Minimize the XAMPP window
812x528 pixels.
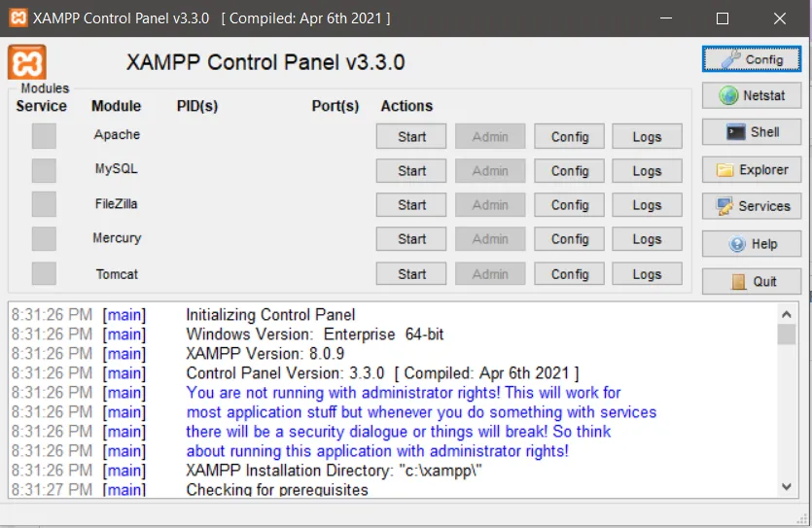[666, 18]
